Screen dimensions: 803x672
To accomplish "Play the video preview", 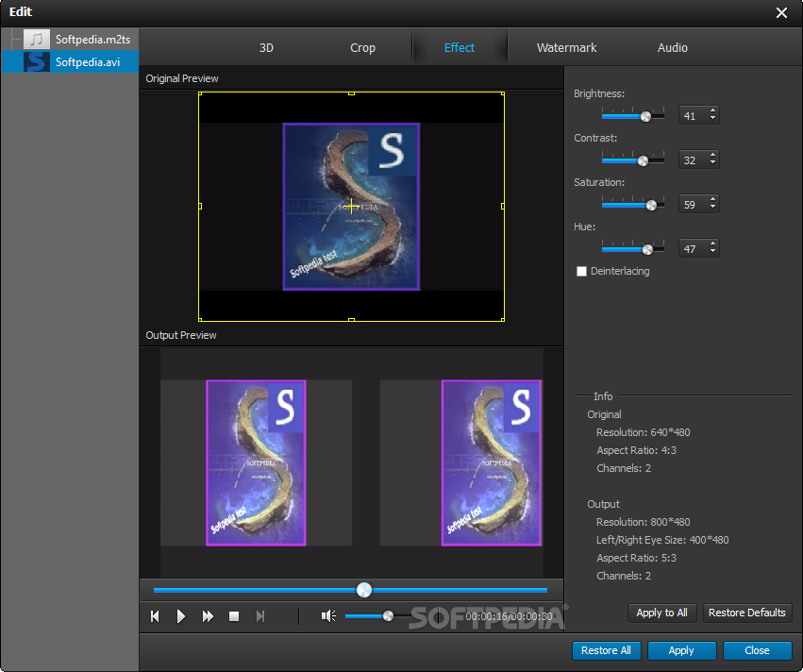I will (181, 616).
